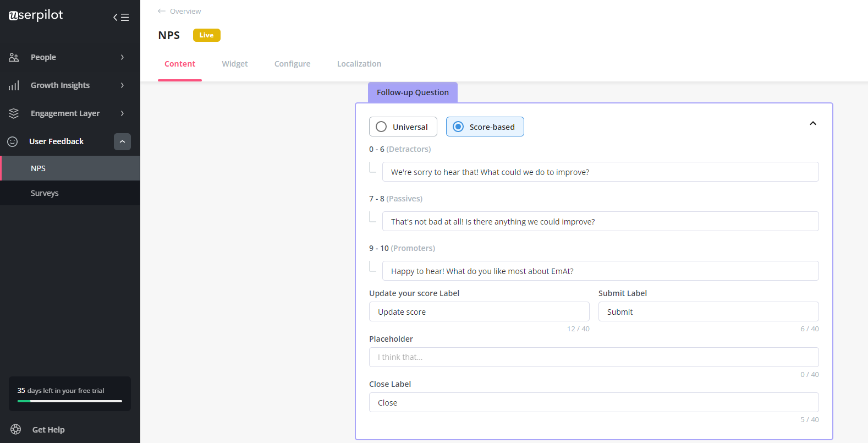868x443 pixels.
Task: Select the Score-based radio option
Action: pos(458,127)
